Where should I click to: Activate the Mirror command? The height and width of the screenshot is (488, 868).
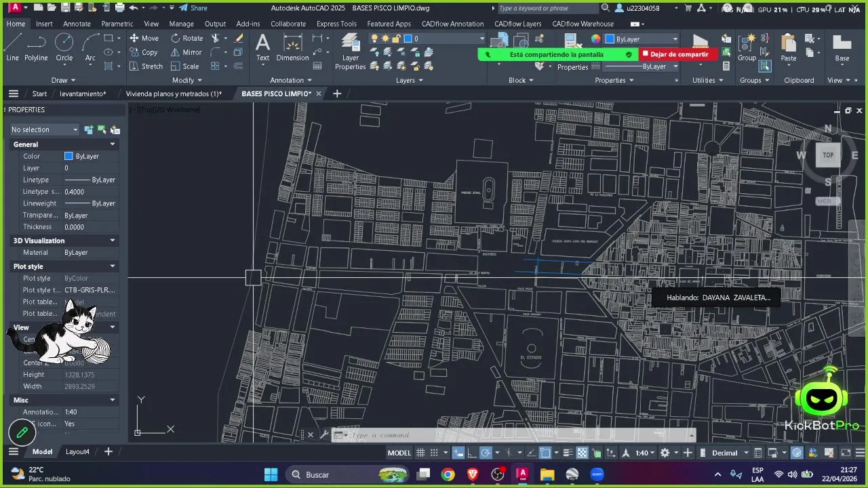point(186,52)
